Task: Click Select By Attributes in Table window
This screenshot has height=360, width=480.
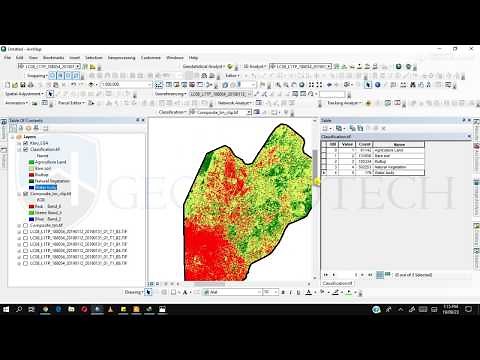Action: (353, 128)
